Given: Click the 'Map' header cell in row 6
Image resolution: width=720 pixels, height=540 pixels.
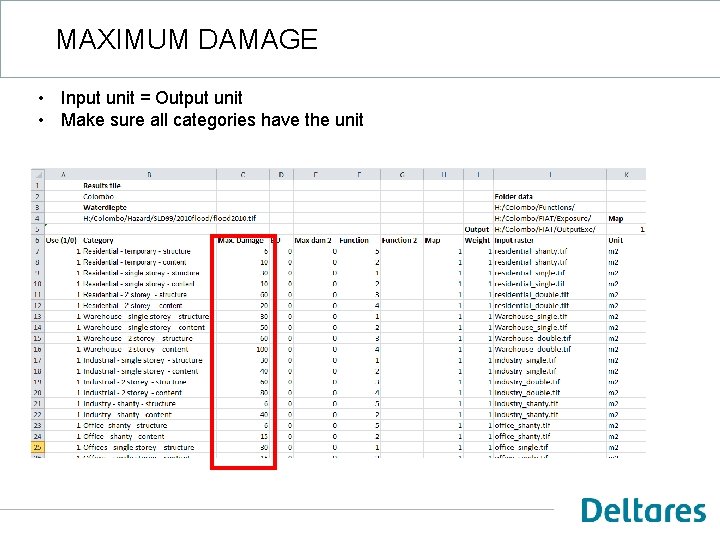Looking at the screenshot, I should tap(432, 240).
